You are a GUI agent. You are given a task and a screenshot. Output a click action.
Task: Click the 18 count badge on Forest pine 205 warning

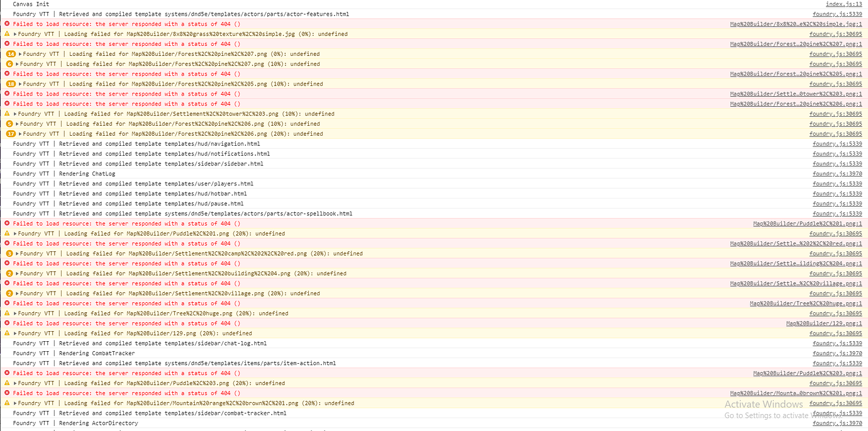pyautogui.click(x=10, y=84)
